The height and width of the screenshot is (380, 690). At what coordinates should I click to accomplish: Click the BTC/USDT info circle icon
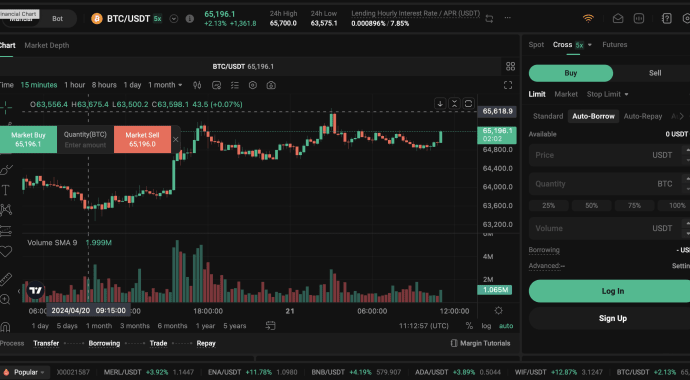190,18
